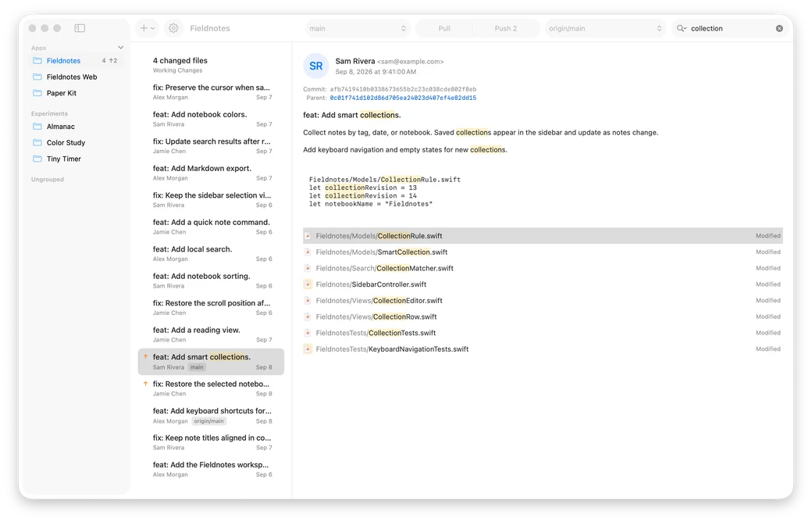
Task: Select commit feat: Add Markdown export
Action: [211, 173]
